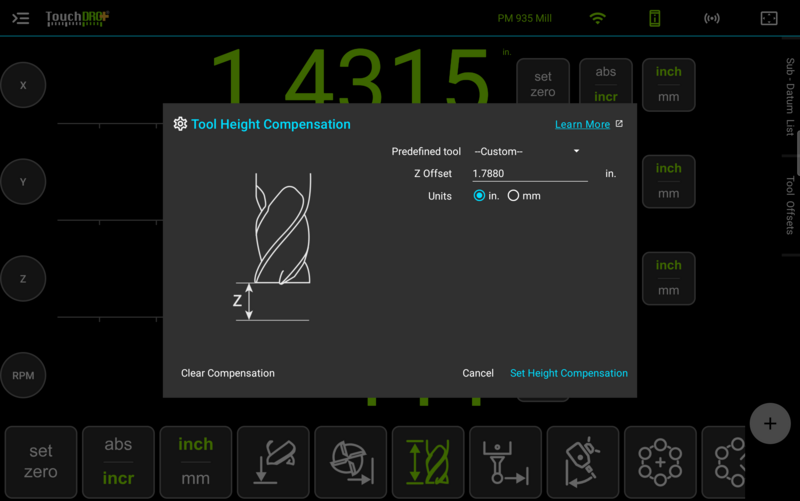Click the Learn More link
The height and width of the screenshot is (501, 800).
[x=582, y=124]
